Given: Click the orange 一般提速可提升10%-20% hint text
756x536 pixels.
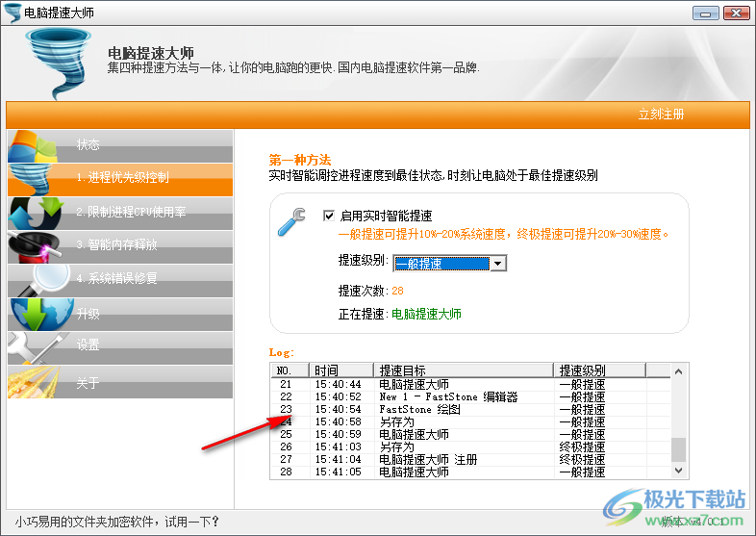Looking at the screenshot, I should (x=503, y=235).
